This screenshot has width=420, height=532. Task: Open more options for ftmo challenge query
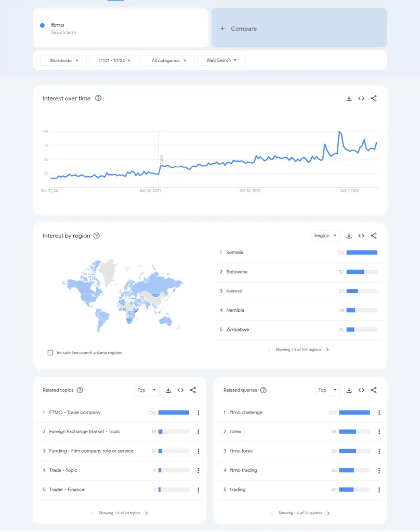coord(379,413)
